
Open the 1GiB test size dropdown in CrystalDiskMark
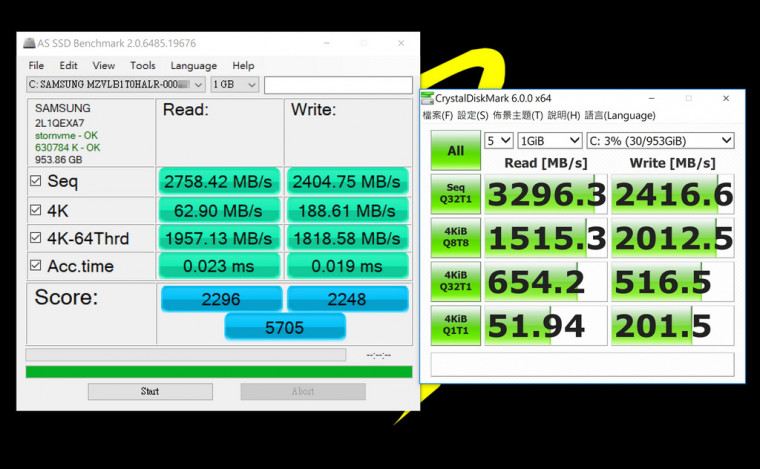point(550,141)
